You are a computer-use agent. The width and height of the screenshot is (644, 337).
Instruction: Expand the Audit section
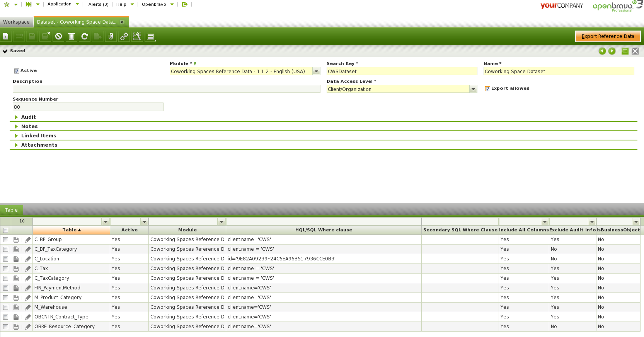[28, 117]
